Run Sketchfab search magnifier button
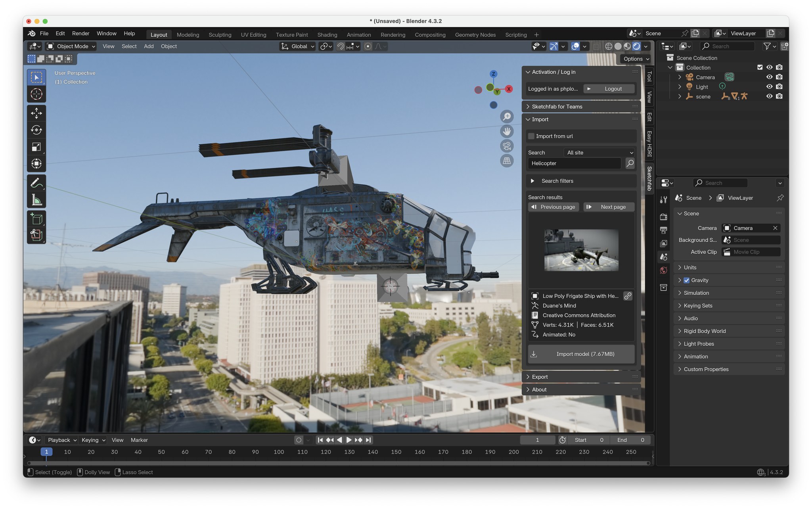This screenshot has height=508, width=812. click(630, 163)
